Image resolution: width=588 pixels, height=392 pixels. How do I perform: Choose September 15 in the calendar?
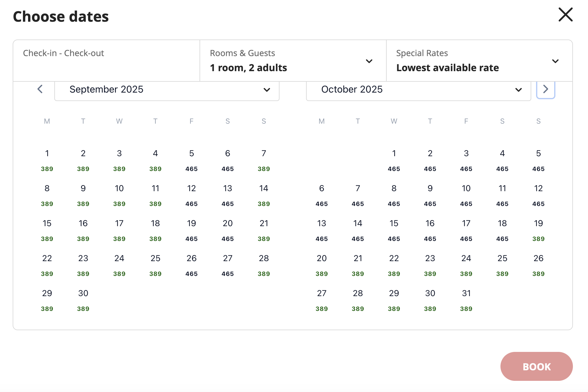pos(47,230)
